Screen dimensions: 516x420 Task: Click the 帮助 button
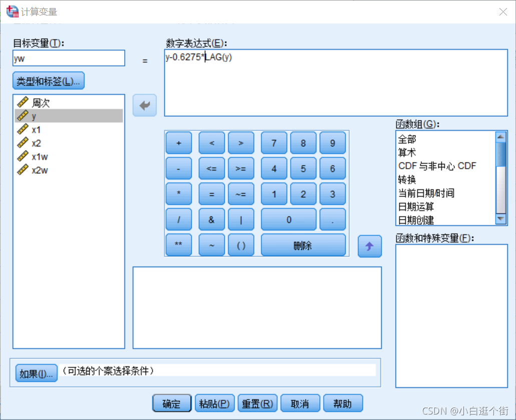[x=343, y=403]
